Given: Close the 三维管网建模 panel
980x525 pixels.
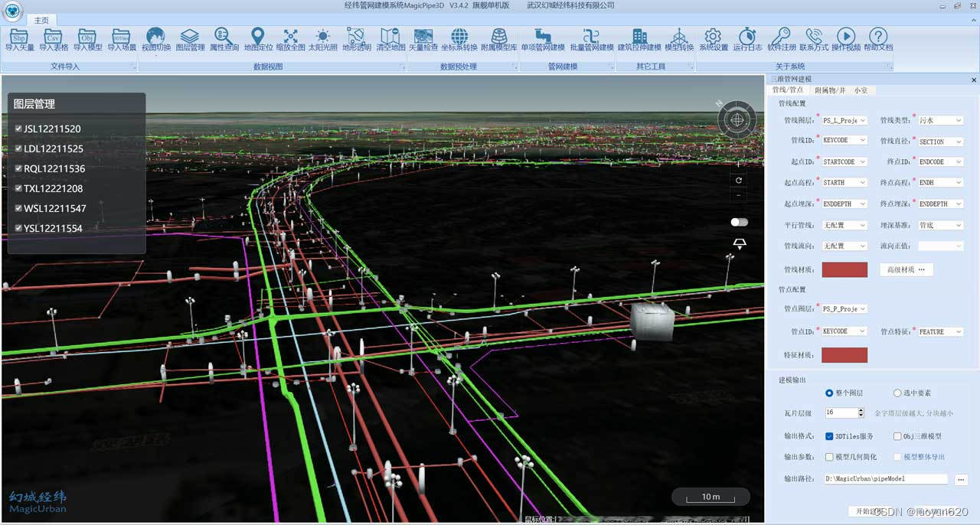Looking at the screenshot, I should click(x=974, y=80).
